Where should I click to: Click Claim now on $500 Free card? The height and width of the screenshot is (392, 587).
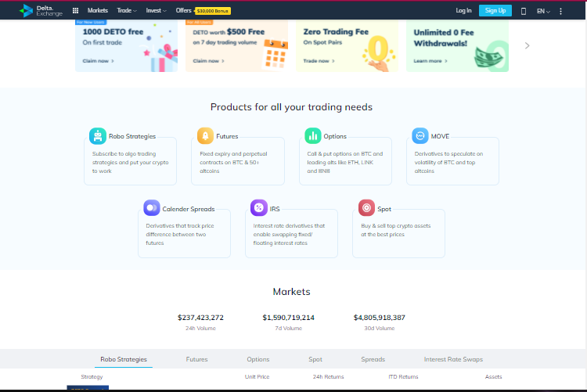208,61
